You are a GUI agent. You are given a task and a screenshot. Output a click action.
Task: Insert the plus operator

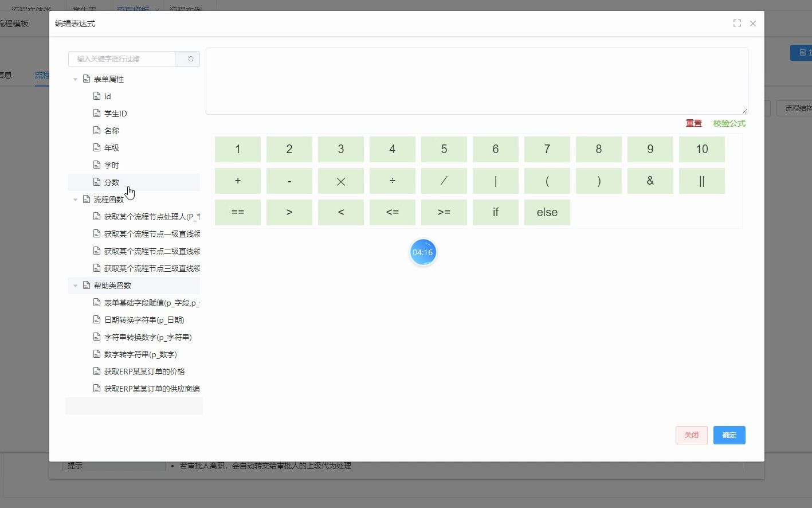tap(238, 181)
